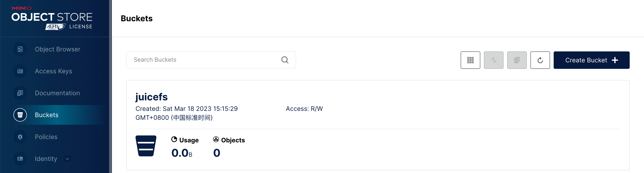The image size is (644, 173).
Task: Click the Documentation sidebar icon
Action: 20,93
